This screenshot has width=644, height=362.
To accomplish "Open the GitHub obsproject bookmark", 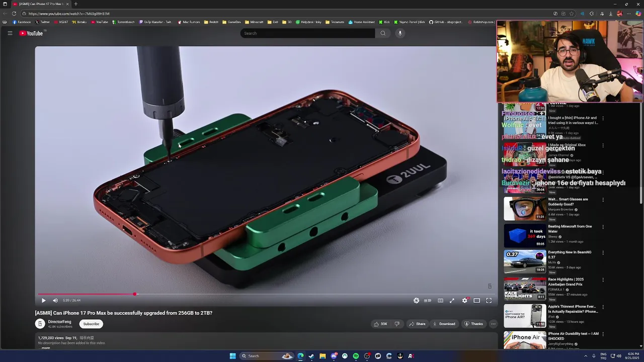I will tap(447, 22).
